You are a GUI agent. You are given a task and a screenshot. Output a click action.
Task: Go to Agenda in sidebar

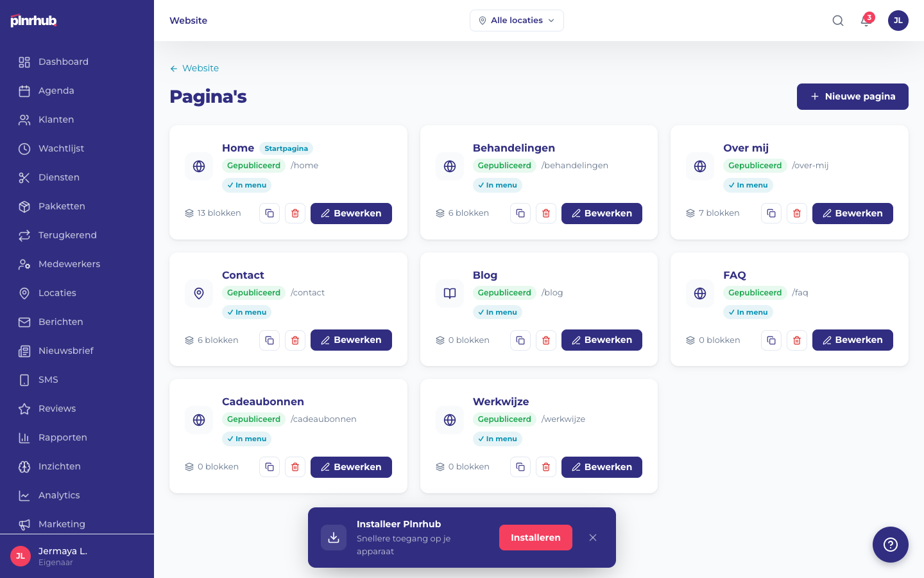tap(56, 91)
